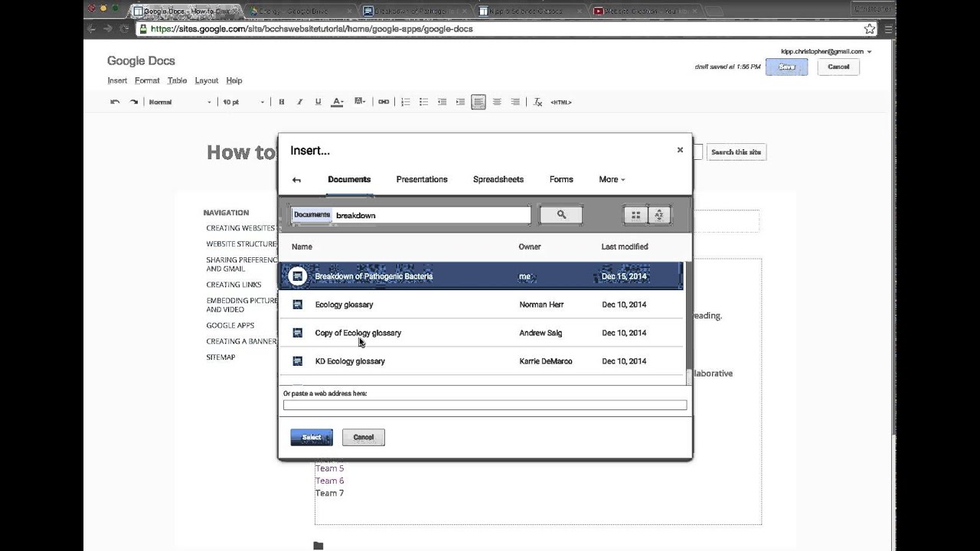Open the Insert menu
980x551 pixels.
point(117,80)
